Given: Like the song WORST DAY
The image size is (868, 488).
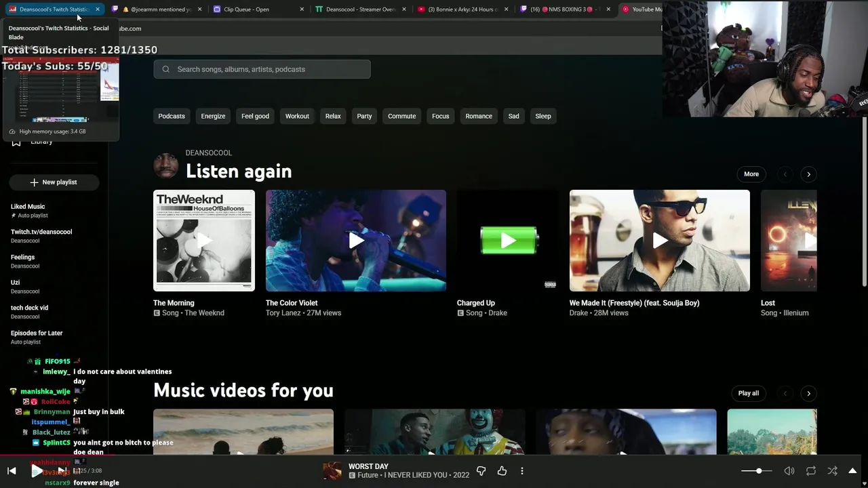Looking at the screenshot, I should 502,471.
